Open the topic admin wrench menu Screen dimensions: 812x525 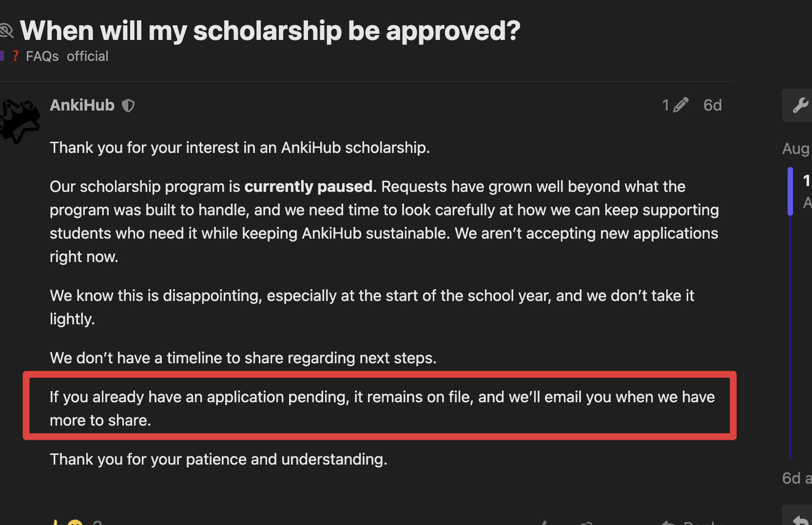pyautogui.click(x=799, y=105)
